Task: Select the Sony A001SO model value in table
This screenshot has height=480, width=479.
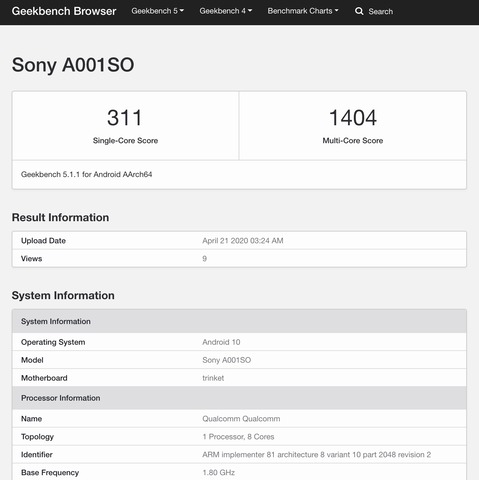Action: click(x=226, y=360)
